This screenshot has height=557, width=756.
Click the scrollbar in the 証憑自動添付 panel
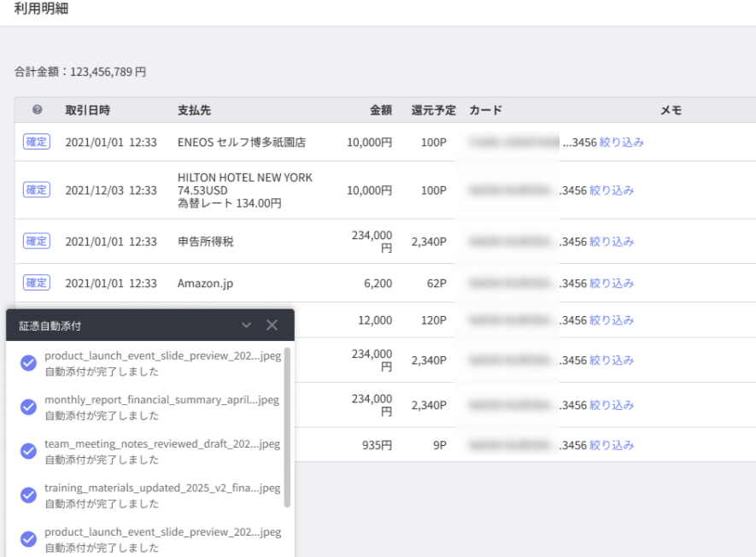click(x=287, y=427)
